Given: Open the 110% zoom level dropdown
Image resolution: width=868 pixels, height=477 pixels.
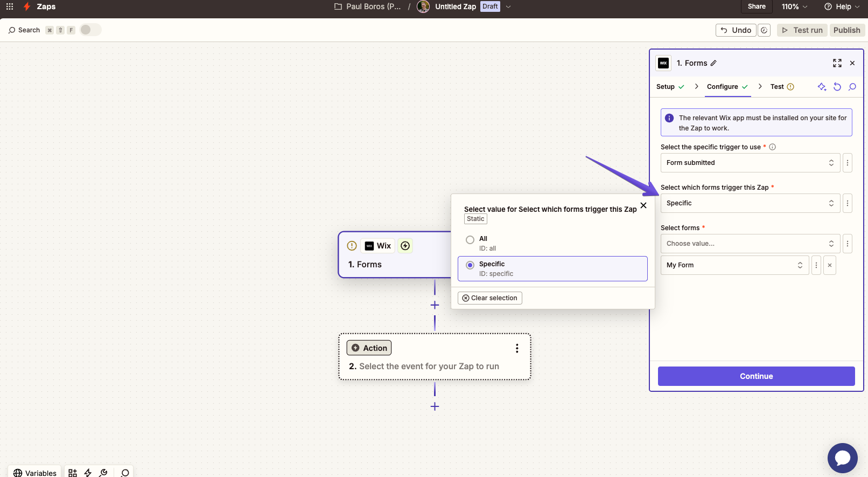Looking at the screenshot, I should [794, 6].
